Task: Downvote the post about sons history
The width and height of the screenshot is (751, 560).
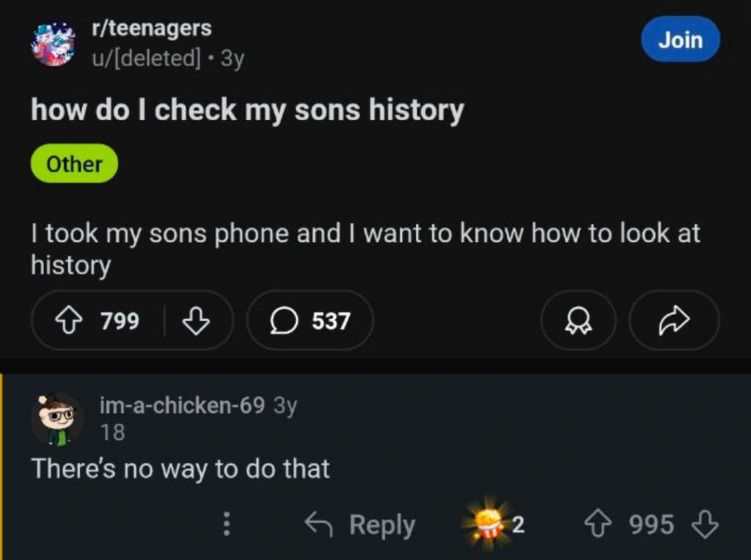Action: 196,320
